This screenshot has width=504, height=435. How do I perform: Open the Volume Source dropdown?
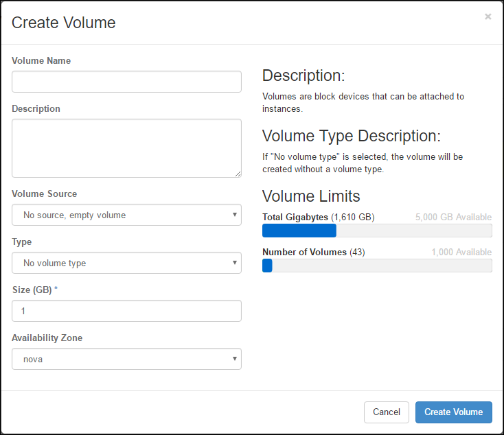point(126,215)
